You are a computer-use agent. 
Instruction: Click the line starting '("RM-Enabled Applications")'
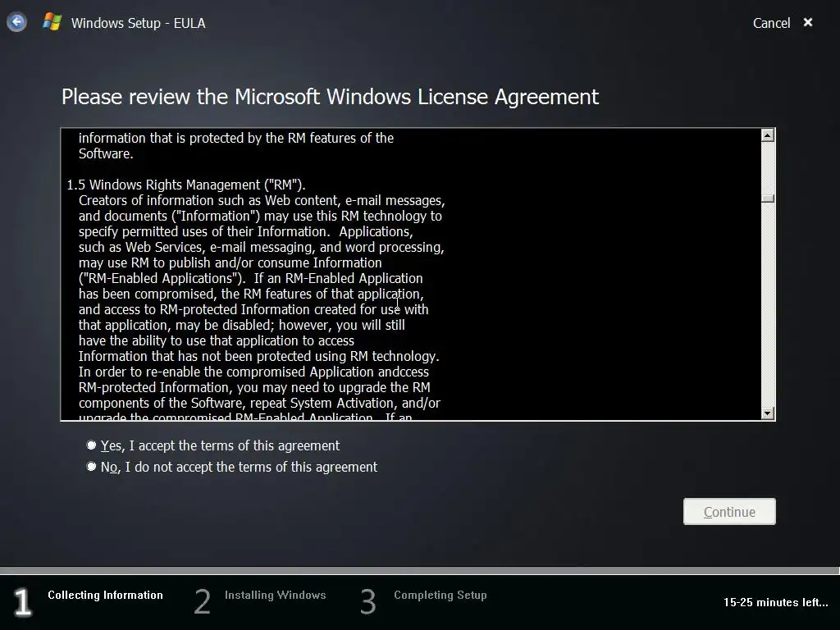[x=251, y=279]
